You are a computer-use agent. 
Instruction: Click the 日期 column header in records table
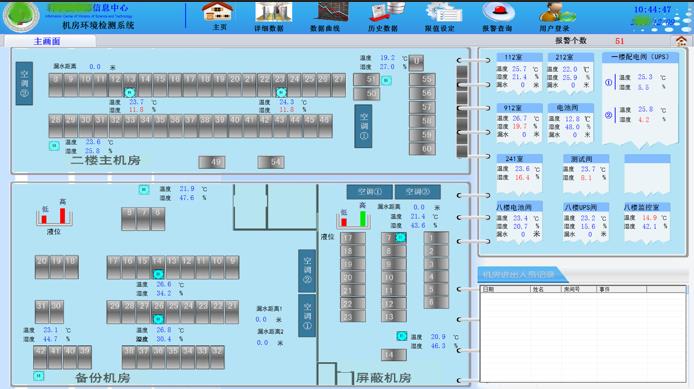(505, 289)
